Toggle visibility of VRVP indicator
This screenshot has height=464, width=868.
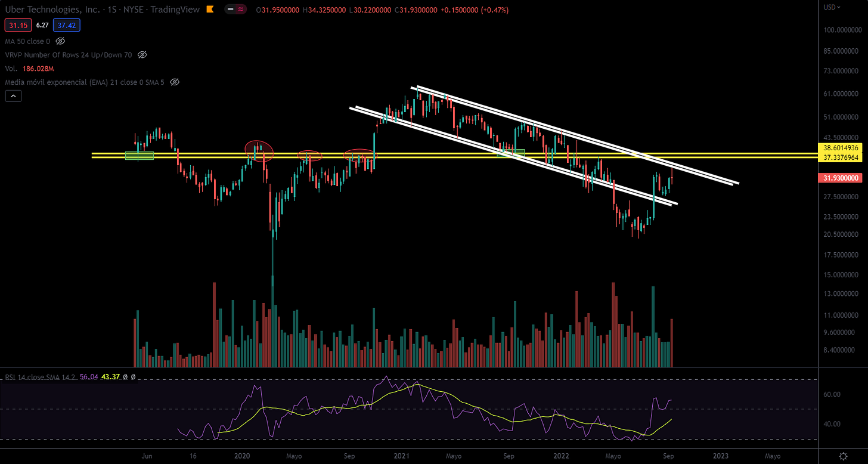coord(142,55)
